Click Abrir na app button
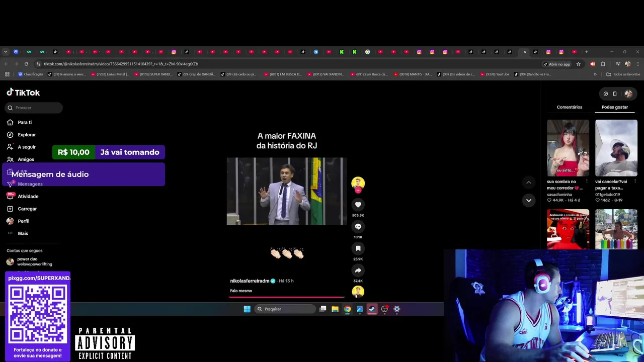The width and height of the screenshot is (644, 362). click(557, 64)
